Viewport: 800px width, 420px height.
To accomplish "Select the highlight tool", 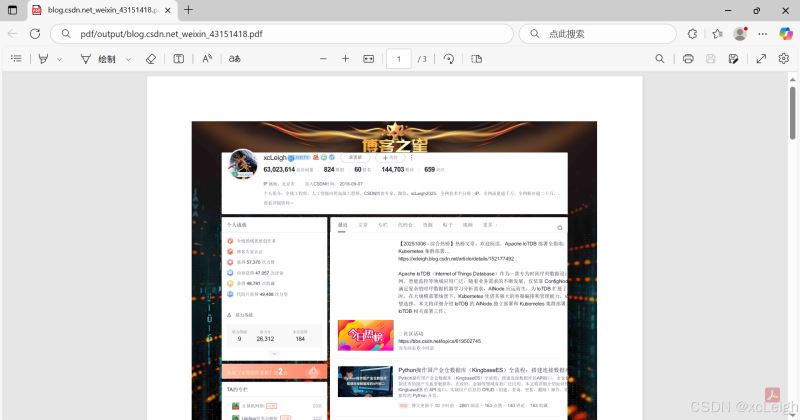I will [x=43, y=59].
